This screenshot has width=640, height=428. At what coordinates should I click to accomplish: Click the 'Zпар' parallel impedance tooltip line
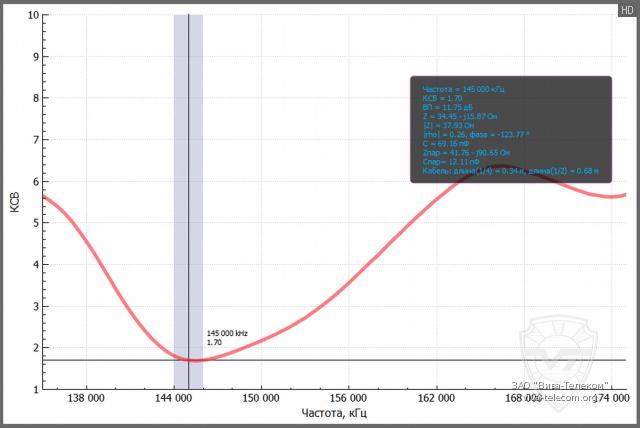(x=466, y=153)
